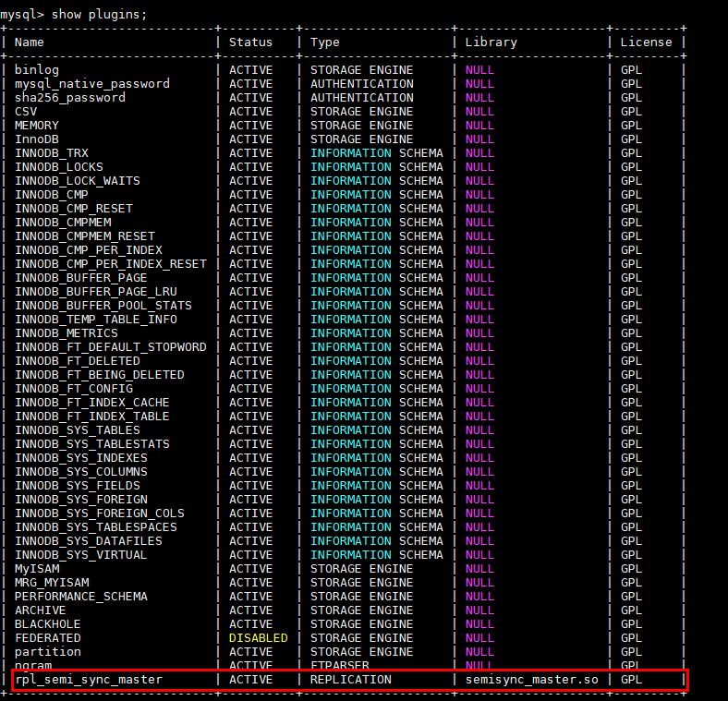Click the 'INNODB_CMP_PER_INDEX' plugin name
Screen dimensions: 728x701
(x=88, y=250)
